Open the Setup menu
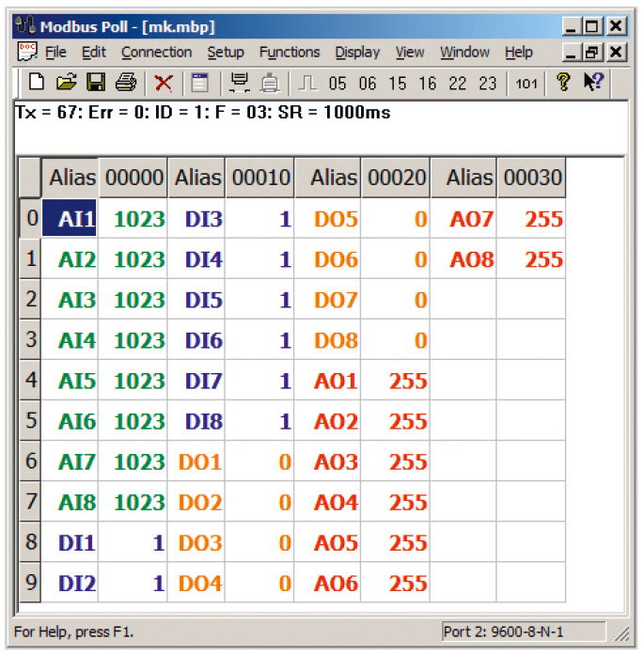 click(226, 53)
